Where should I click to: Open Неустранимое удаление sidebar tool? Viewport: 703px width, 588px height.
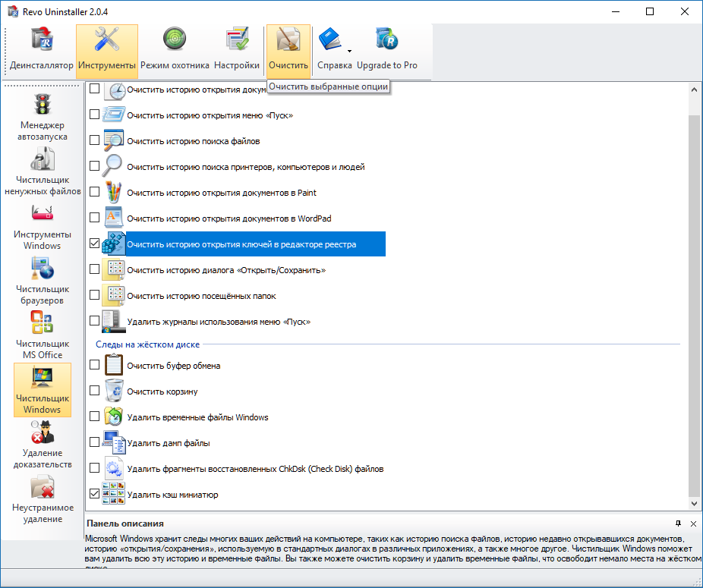(43, 499)
